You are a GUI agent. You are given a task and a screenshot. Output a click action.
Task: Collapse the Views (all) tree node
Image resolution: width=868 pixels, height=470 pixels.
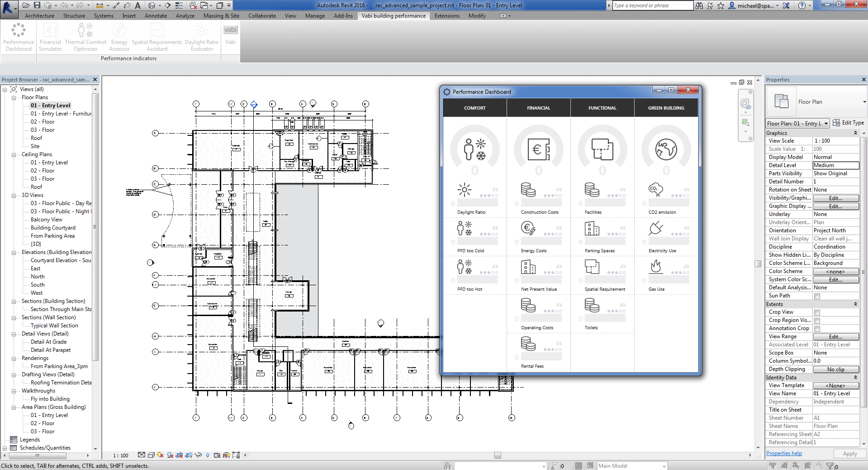tap(5, 89)
